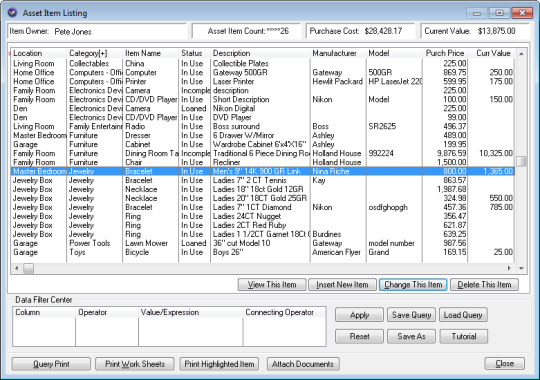Viewport: 540px width, 380px height.
Task: Delete the highlighted item
Action: (x=484, y=285)
